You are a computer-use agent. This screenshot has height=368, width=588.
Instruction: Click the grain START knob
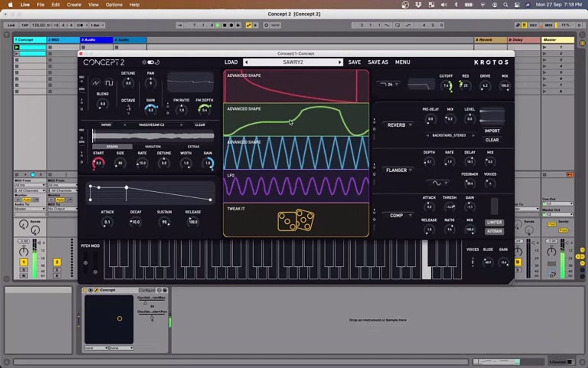tap(98, 163)
